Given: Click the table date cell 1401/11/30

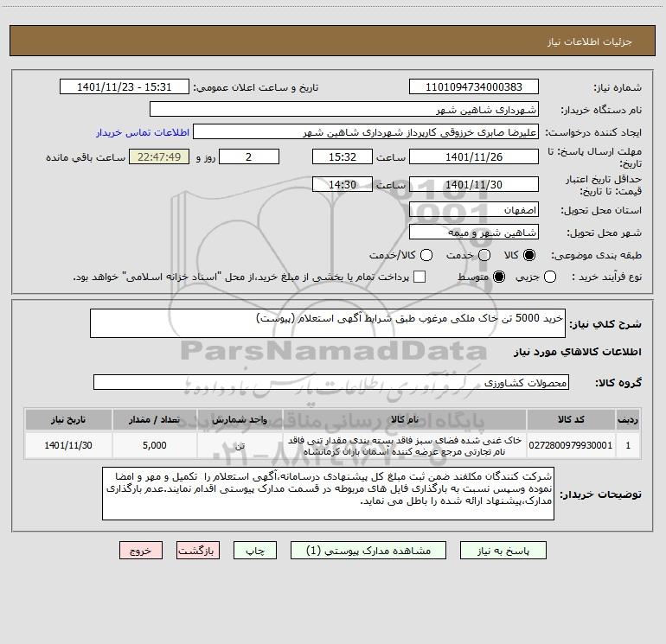Looking at the screenshot, I should tap(68, 445).
